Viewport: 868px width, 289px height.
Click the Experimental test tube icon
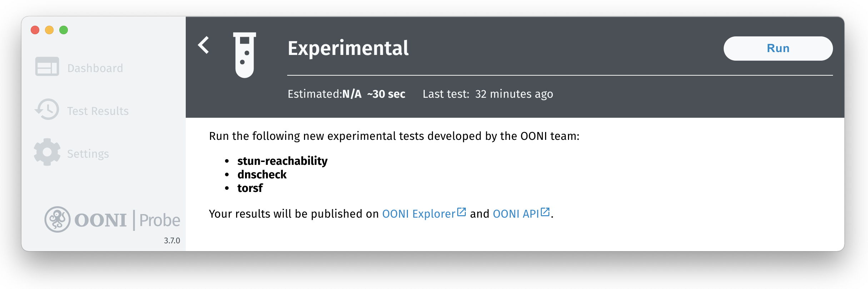[x=245, y=55]
